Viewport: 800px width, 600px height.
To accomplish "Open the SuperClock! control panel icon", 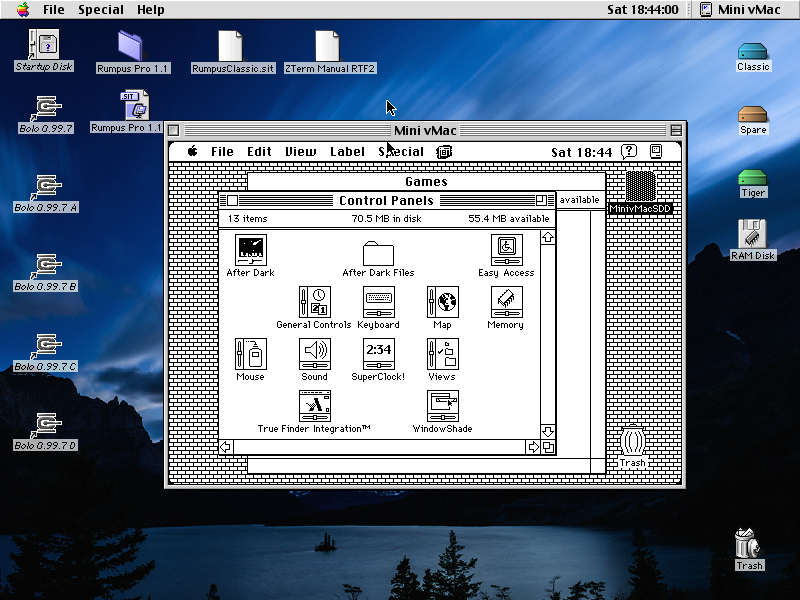I will [378, 354].
